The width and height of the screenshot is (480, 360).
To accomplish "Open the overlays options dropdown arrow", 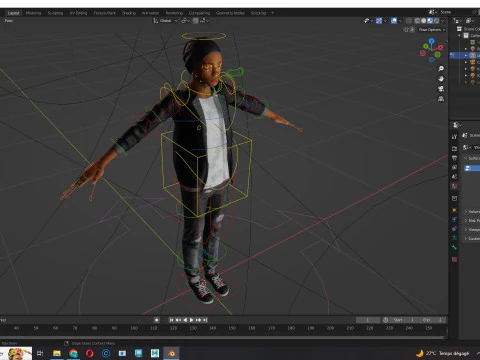I will (400, 21).
